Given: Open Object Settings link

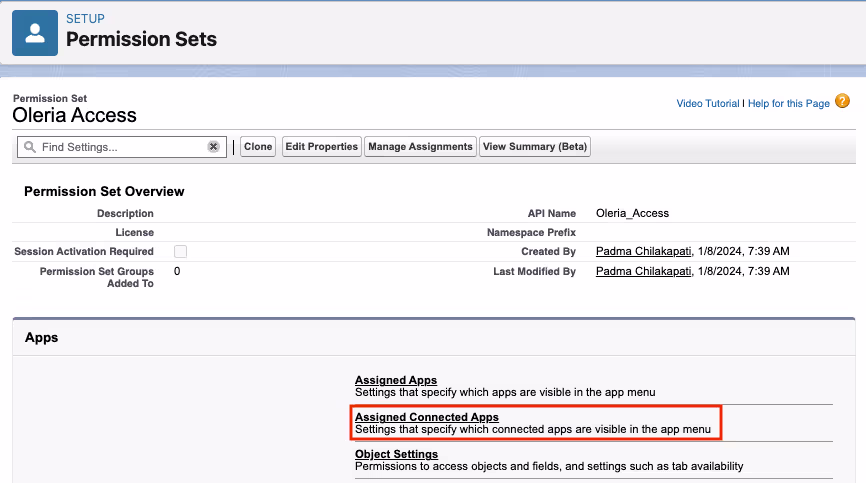Looking at the screenshot, I should (397, 454).
